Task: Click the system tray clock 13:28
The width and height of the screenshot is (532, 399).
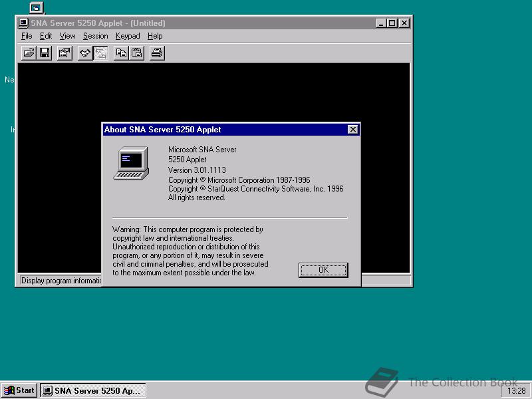Action: pyautogui.click(x=517, y=391)
